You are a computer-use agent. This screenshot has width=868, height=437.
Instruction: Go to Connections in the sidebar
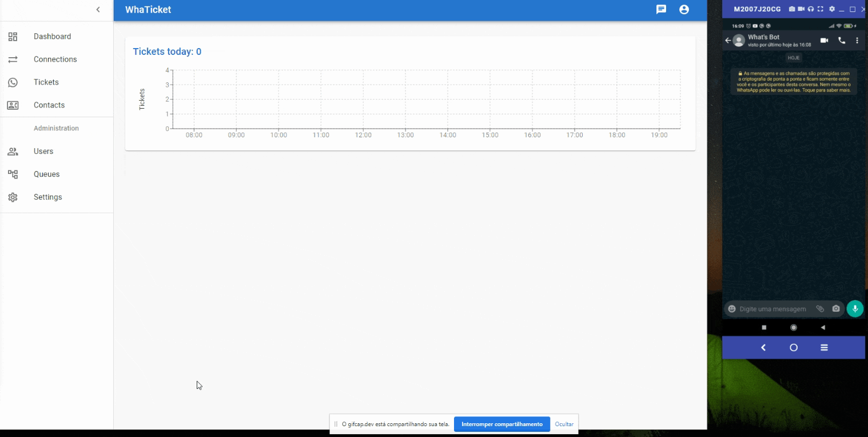55,59
